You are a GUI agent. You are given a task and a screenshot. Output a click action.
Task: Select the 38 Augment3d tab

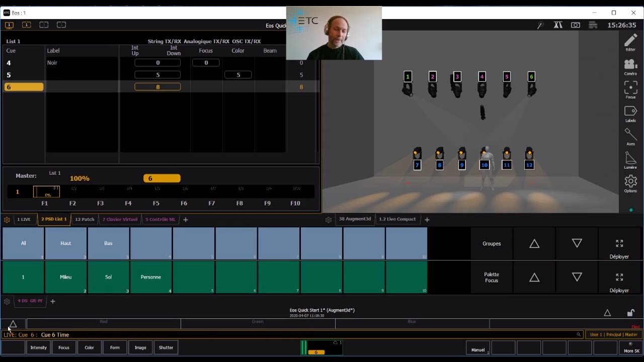(x=355, y=220)
